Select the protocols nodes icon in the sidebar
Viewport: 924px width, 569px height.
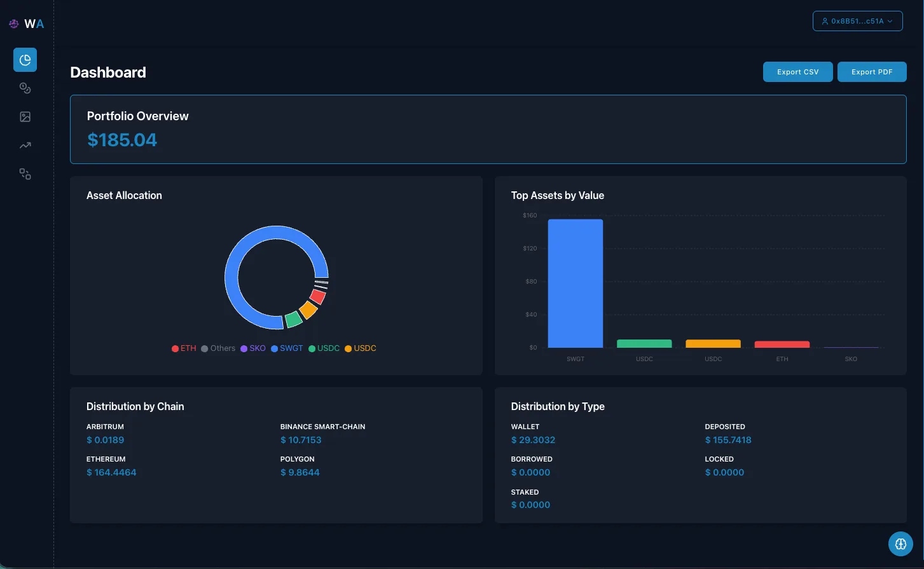[25, 174]
